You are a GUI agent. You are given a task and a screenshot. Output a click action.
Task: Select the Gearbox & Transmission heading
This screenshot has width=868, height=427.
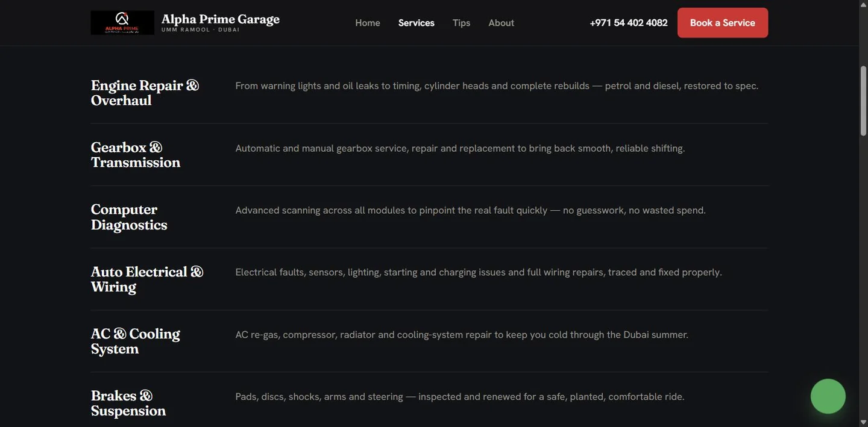tap(136, 155)
